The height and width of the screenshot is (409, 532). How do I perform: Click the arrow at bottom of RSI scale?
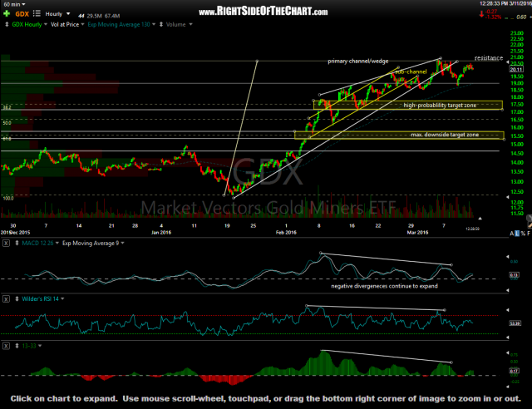pos(508,337)
